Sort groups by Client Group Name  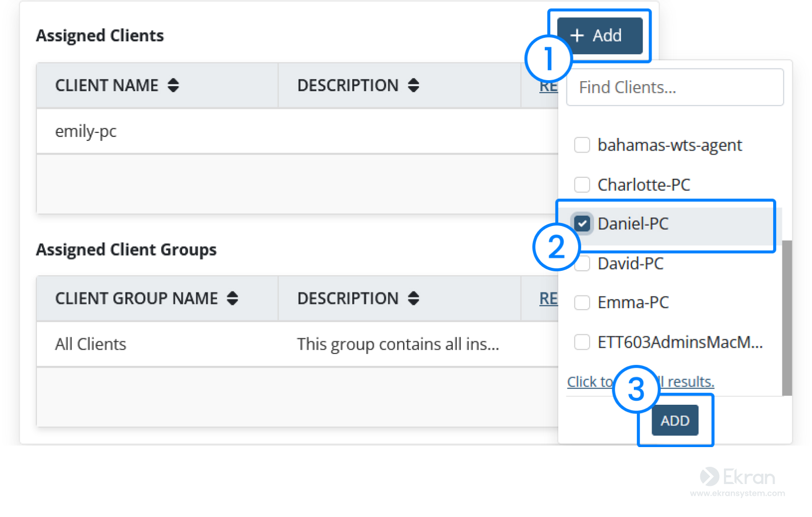coord(232,298)
